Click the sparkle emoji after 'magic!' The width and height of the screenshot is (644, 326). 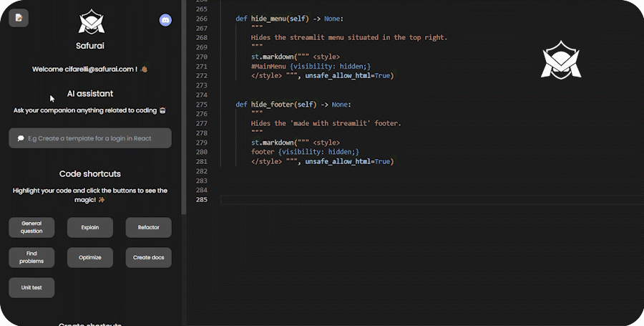(x=102, y=200)
